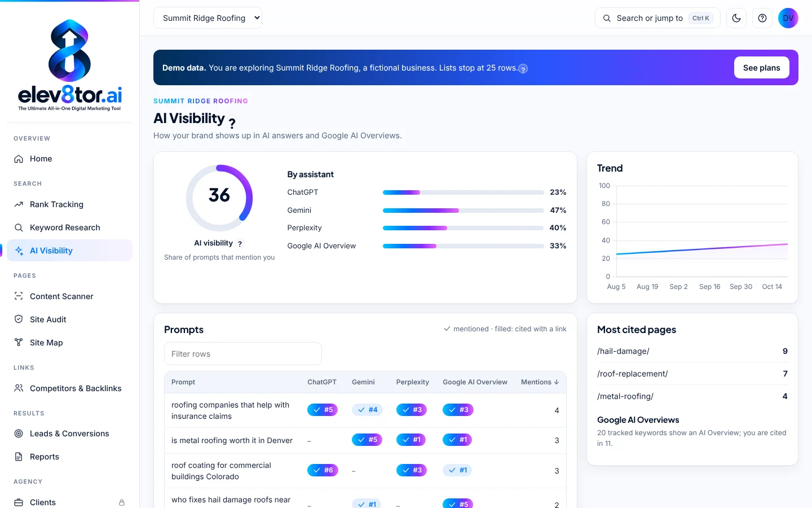Click the help icon in the demo data banner
Image resolution: width=812 pixels, height=508 pixels.
coord(523,69)
